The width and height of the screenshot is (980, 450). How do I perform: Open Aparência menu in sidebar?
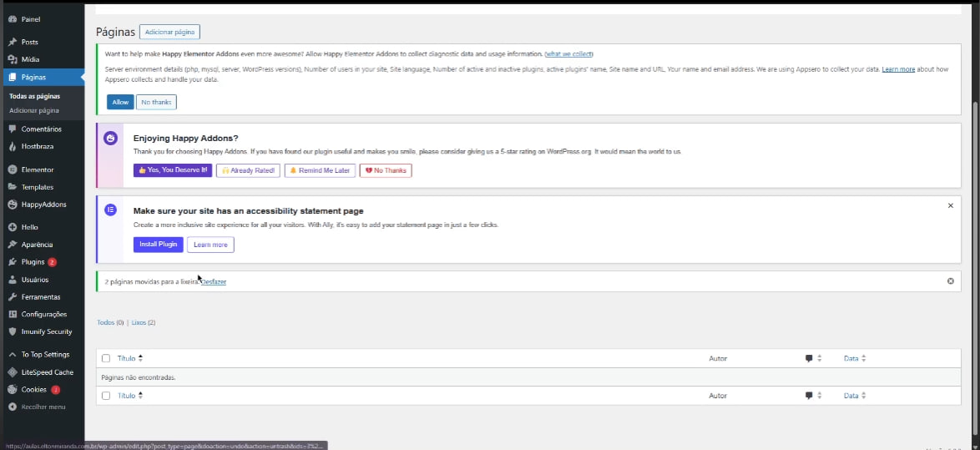tap(37, 245)
